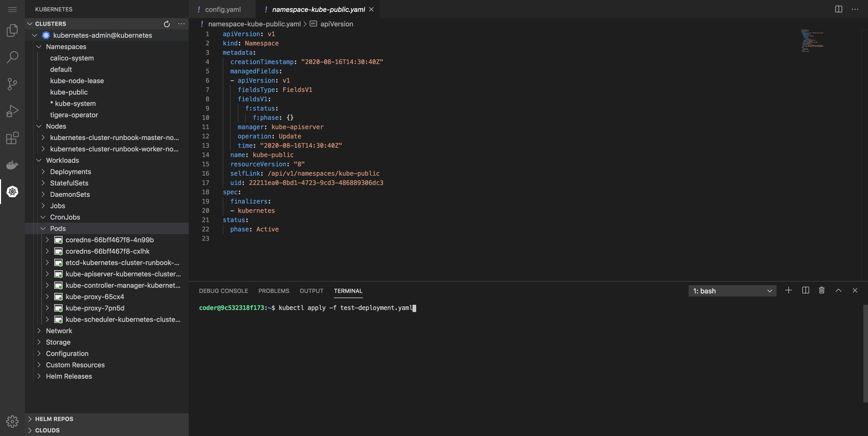This screenshot has height=436, width=868.
Task: Expand kubernetes-cluster-runbook-worker node
Action: [43, 149]
